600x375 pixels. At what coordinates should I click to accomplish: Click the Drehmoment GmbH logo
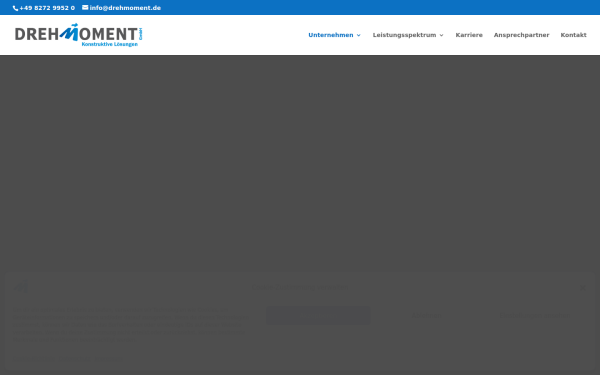point(79,35)
